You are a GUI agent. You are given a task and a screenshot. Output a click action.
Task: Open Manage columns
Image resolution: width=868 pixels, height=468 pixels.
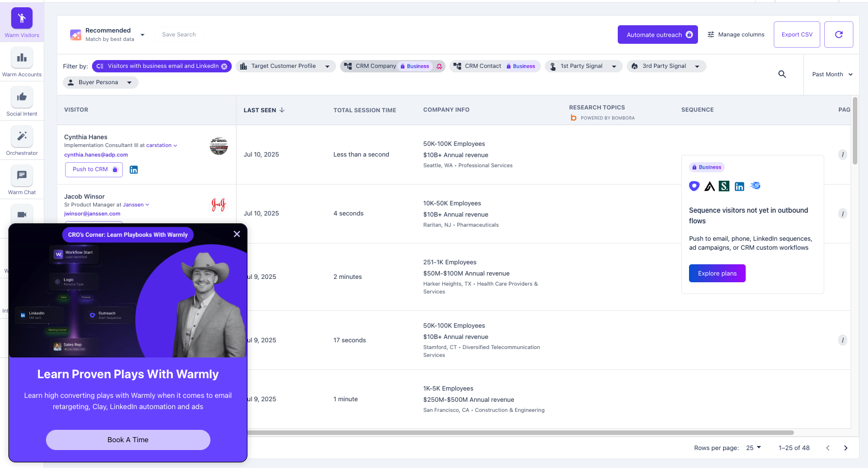pyautogui.click(x=736, y=35)
